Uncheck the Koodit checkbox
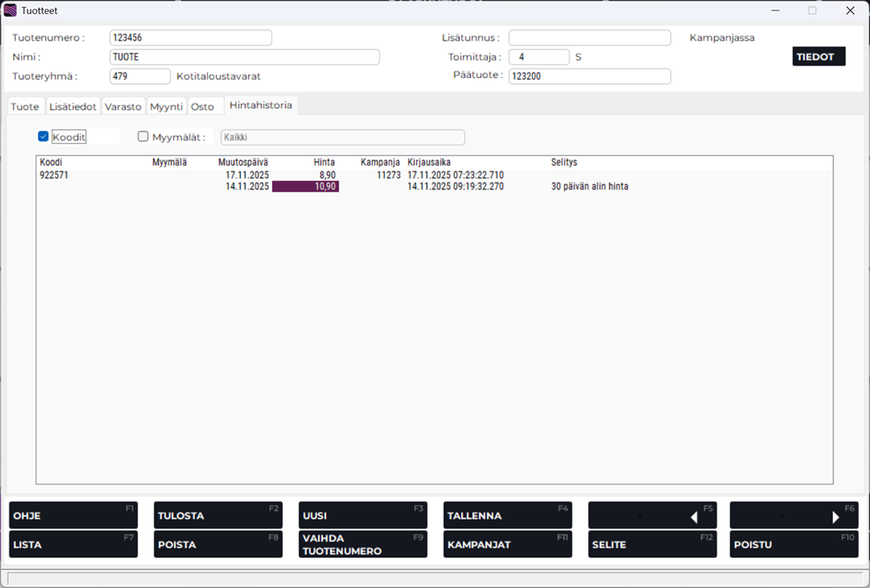The height and width of the screenshot is (588, 870). (x=43, y=137)
